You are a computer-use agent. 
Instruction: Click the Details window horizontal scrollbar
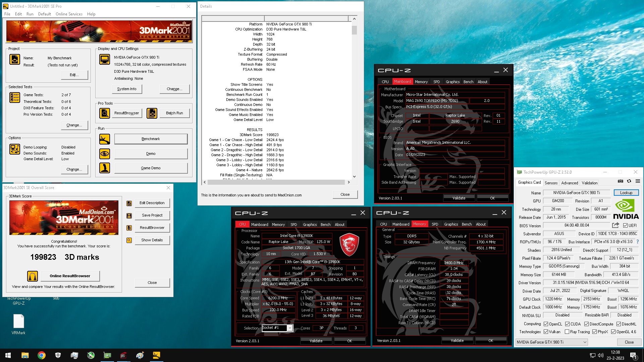point(276,182)
